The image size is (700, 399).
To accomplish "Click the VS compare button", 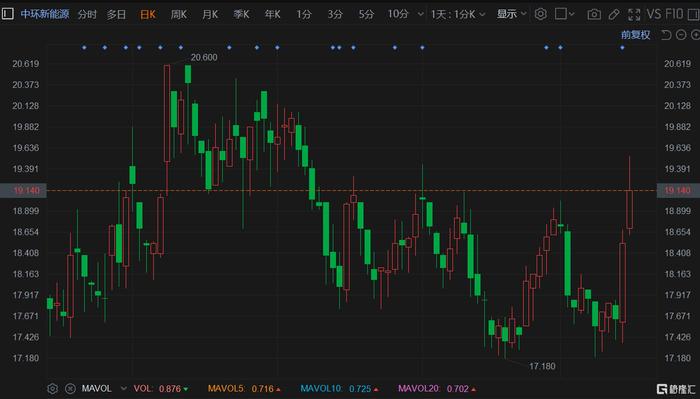I will pos(654,14).
